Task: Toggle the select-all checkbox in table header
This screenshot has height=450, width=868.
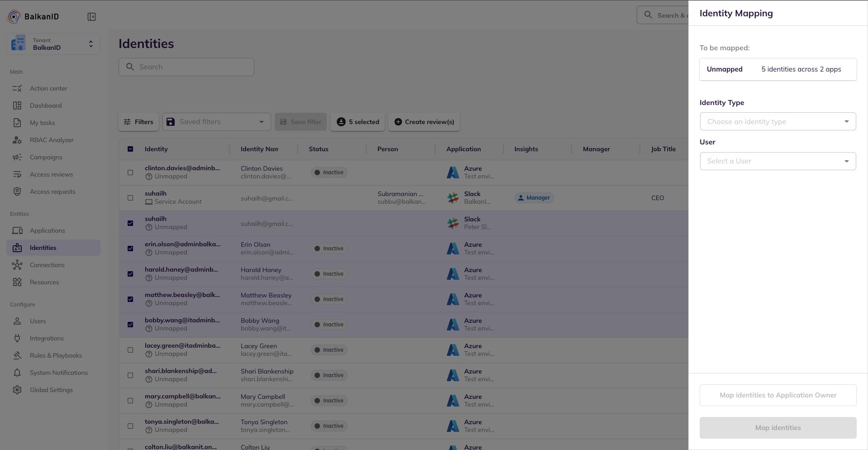Action: click(130, 149)
